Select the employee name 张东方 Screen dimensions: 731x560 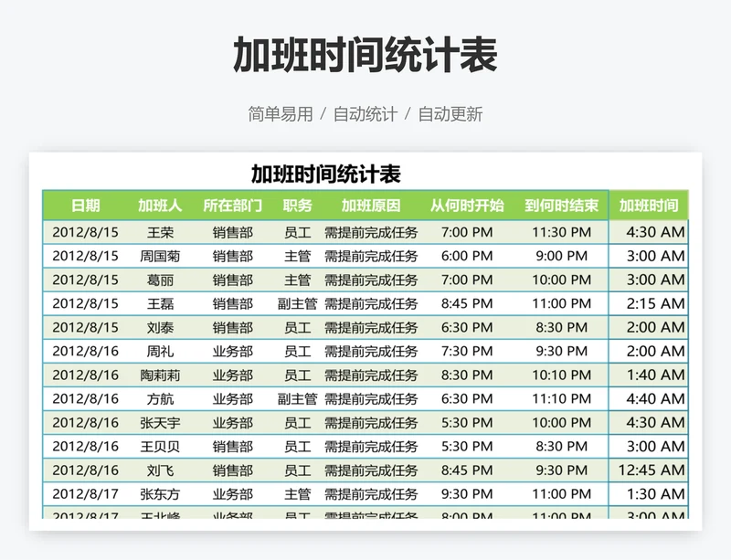click(x=161, y=494)
